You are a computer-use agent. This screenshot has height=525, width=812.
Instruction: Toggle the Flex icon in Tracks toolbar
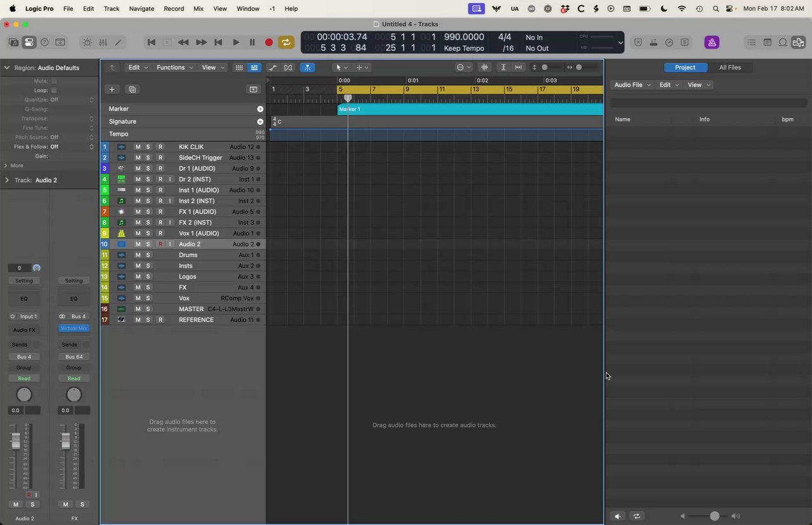(x=288, y=67)
